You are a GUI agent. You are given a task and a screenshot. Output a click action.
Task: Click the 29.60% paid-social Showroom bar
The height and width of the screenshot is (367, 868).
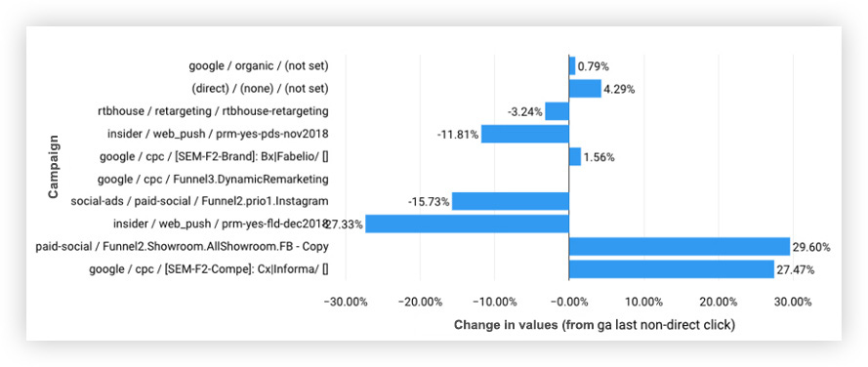click(x=680, y=246)
